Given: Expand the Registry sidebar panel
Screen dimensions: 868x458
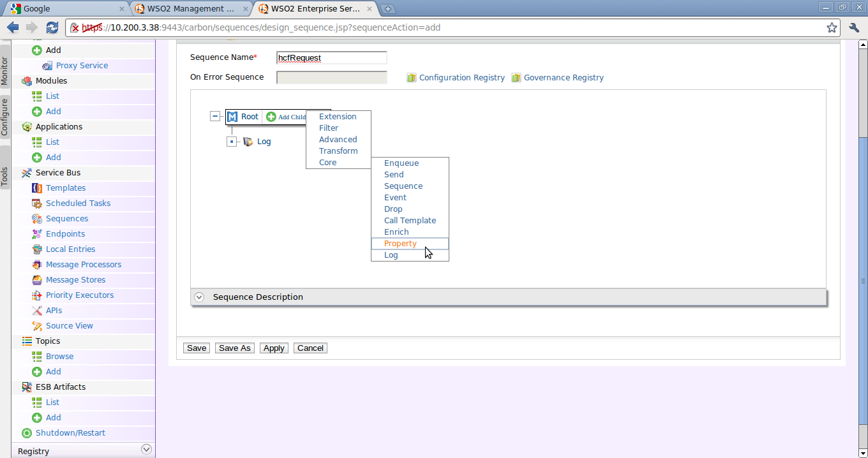Looking at the screenshot, I should click(x=146, y=450).
